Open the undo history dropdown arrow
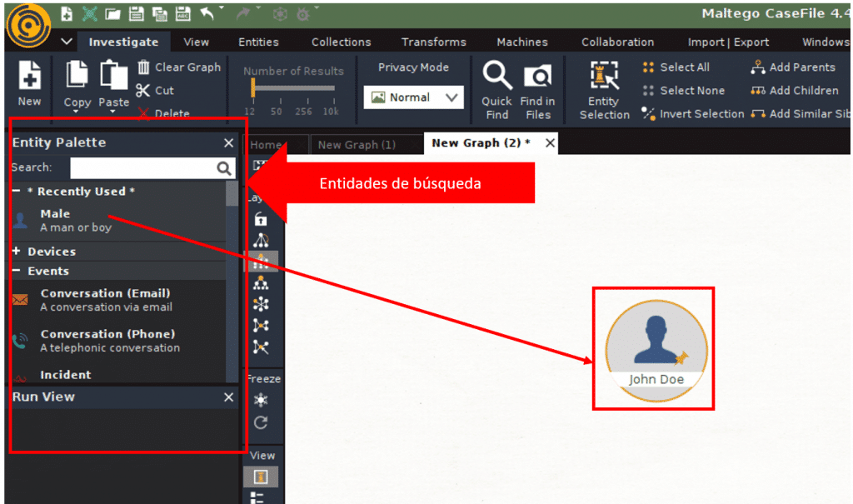This screenshot has height=504, width=853. pyautogui.click(x=222, y=8)
